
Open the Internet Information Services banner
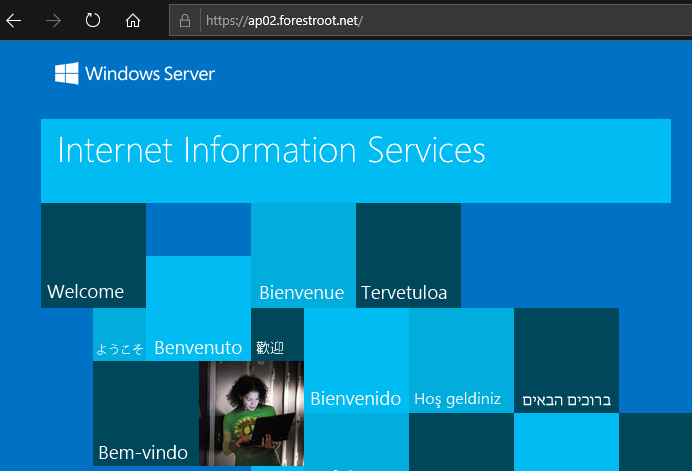(356, 161)
